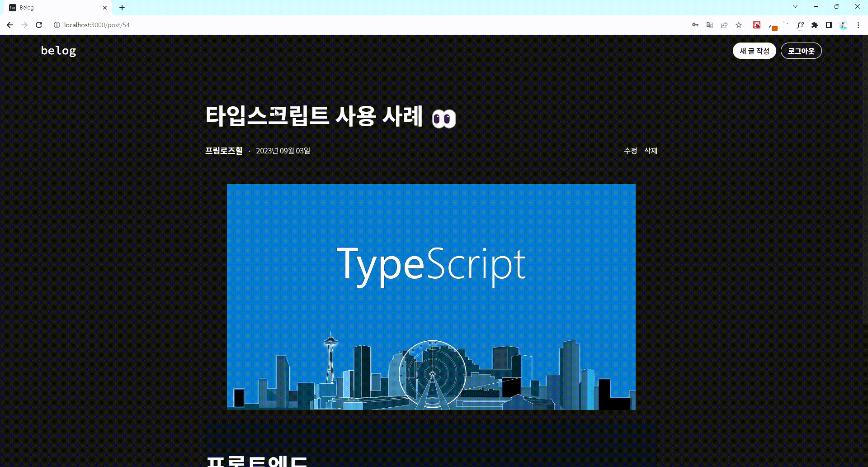Open a new browser tab
This screenshot has width=868, height=467.
tap(122, 8)
